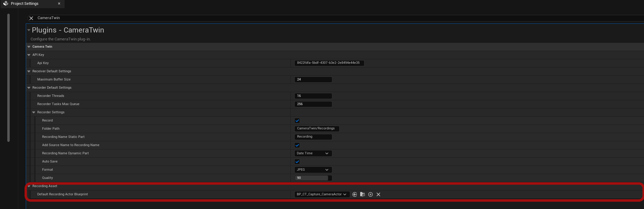Collapse the Receiver Default Settings section
644x209 pixels.
[x=29, y=71]
